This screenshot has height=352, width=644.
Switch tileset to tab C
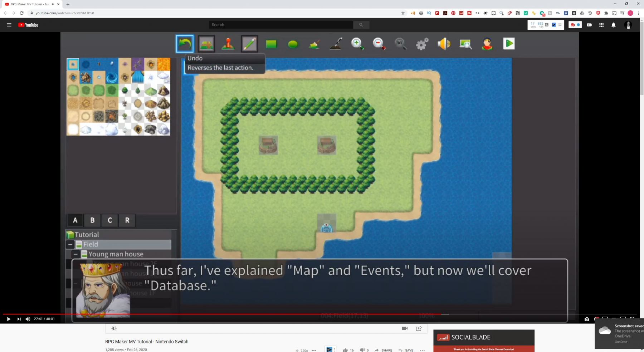(110, 220)
